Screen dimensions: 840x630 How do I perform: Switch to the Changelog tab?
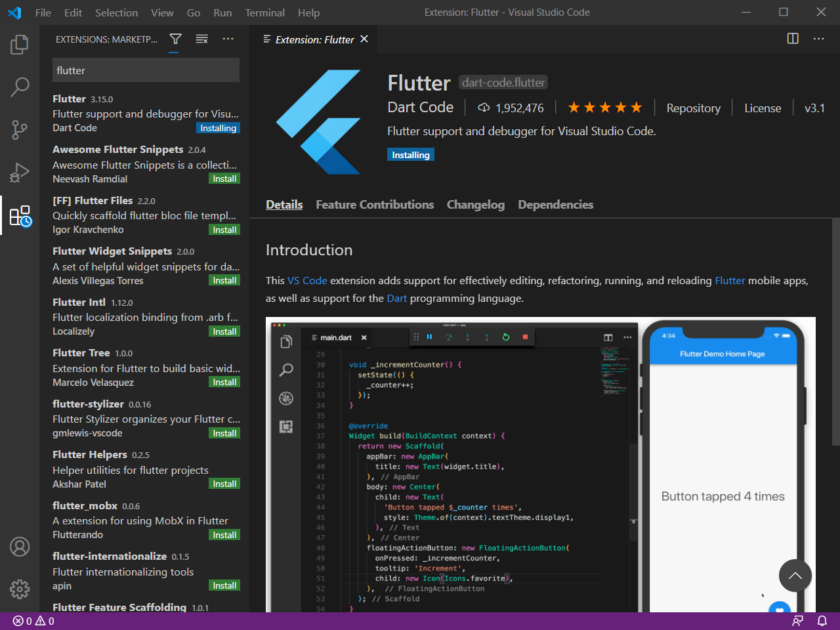[x=476, y=205]
